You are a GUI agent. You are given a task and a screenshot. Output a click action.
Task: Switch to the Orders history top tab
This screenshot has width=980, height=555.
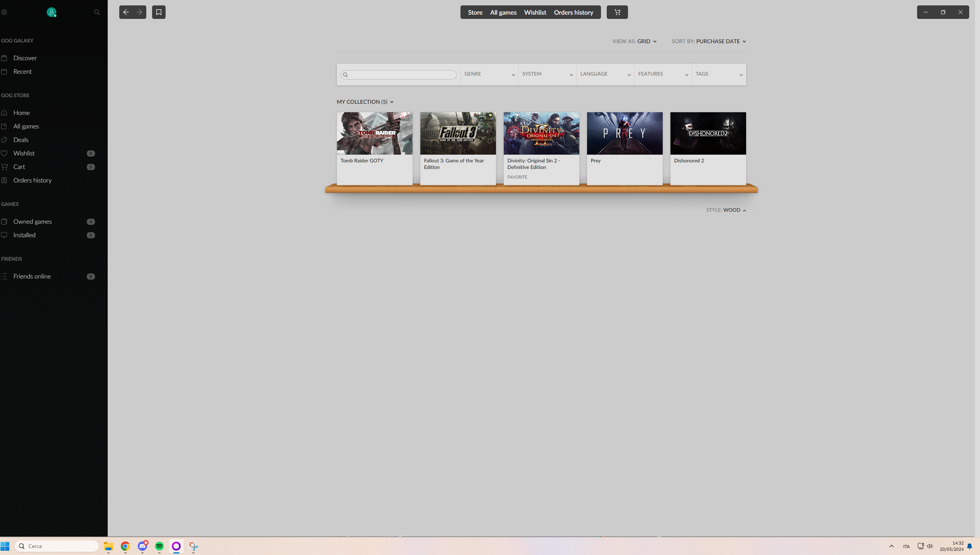pos(574,12)
